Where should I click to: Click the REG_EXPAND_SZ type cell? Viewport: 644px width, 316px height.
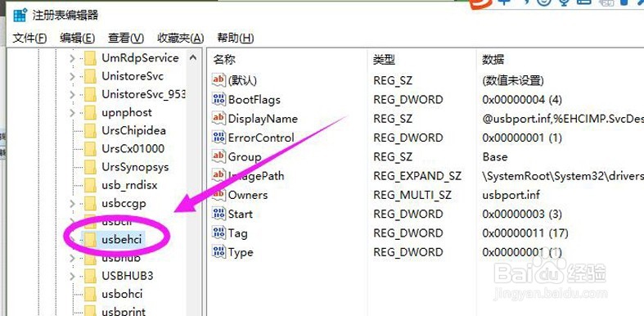point(417,175)
